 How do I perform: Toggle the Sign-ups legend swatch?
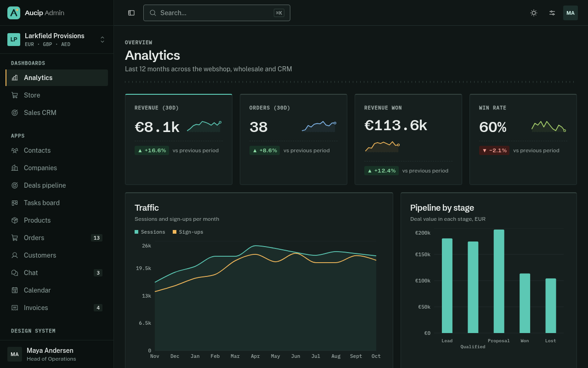coord(175,232)
